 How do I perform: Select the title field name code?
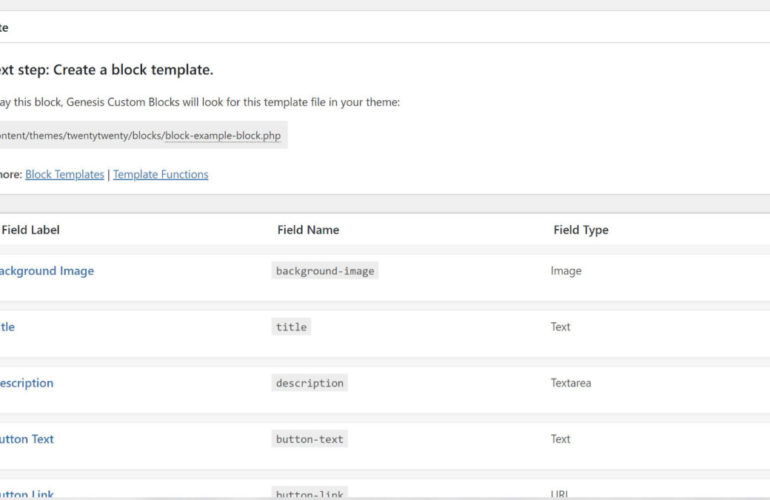click(292, 327)
